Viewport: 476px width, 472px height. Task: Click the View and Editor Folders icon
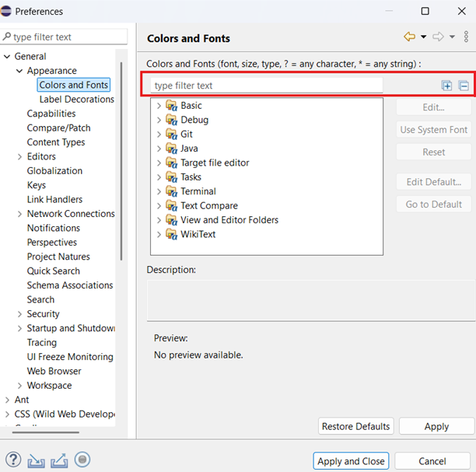click(x=172, y=220)
